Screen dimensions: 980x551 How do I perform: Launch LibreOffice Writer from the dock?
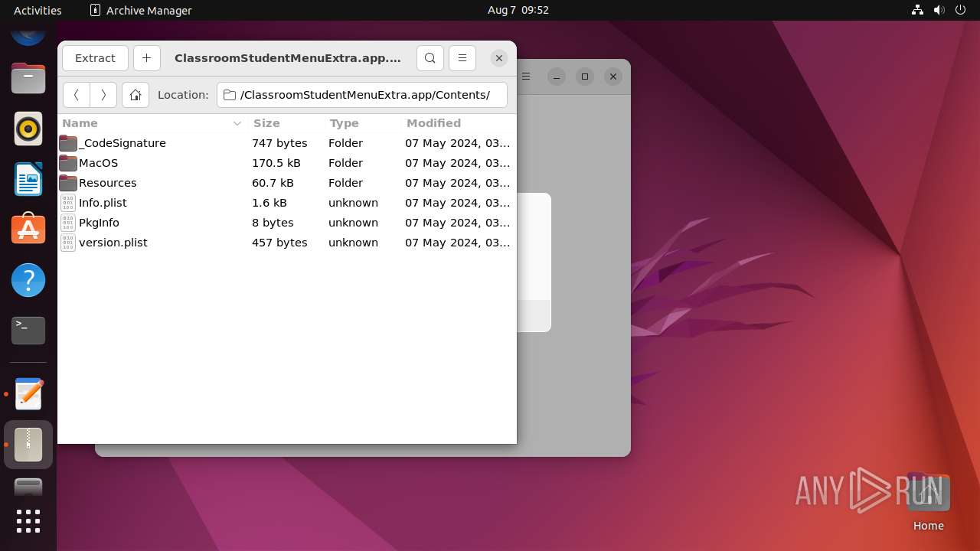28,179
